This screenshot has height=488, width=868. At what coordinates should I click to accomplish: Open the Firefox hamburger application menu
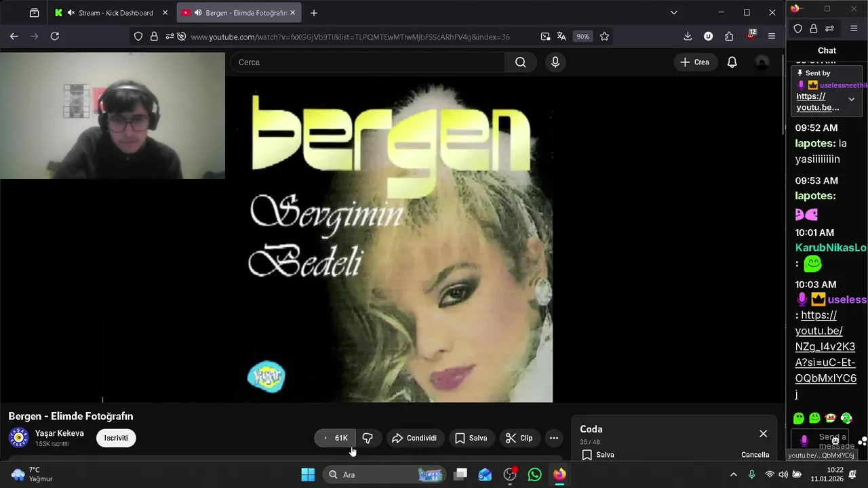[x=772, y=37]
